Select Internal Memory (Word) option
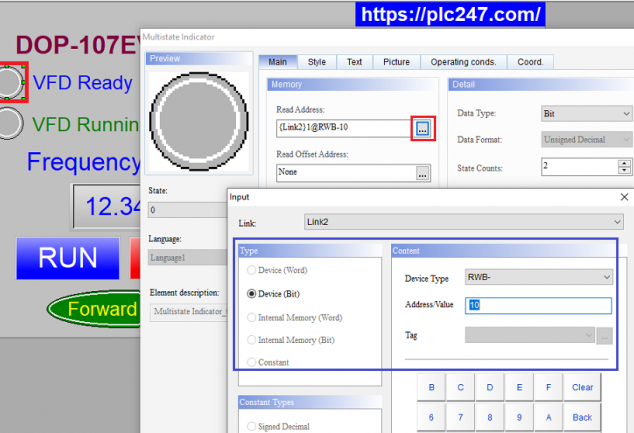634x433 pixels. (251, 318)
